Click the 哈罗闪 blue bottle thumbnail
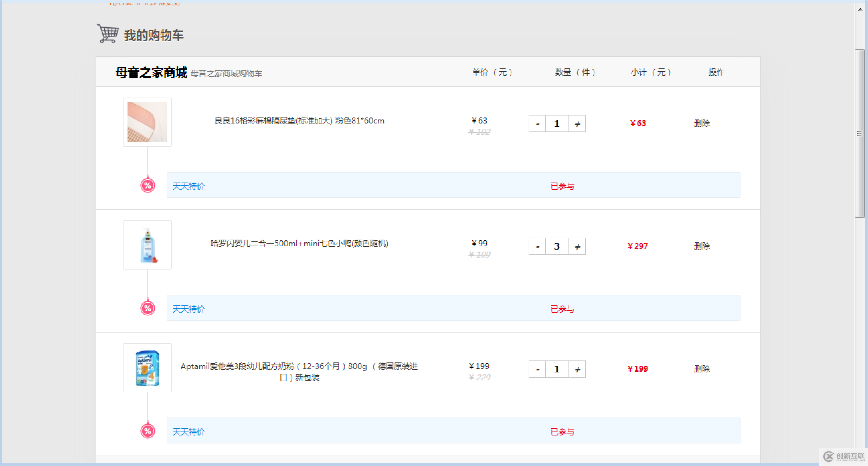This screenshot has height=466, width=868. click(147, 245)
